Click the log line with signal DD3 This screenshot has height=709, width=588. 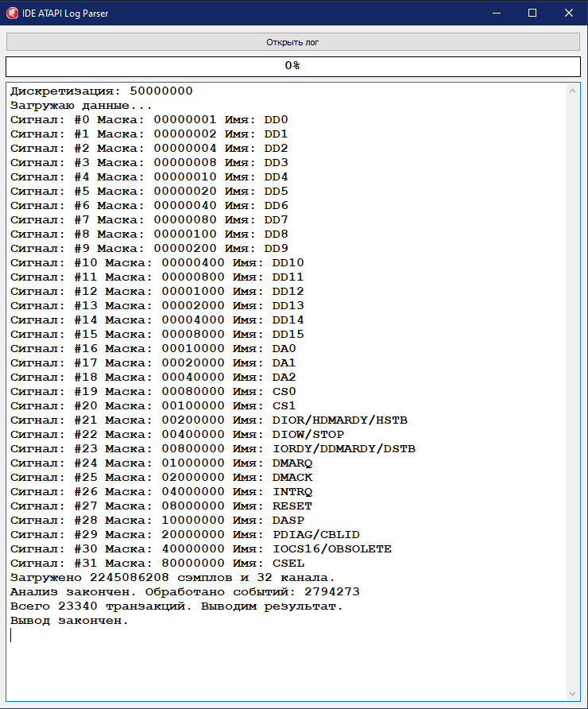pyautogui.click(x=149, y=162)
